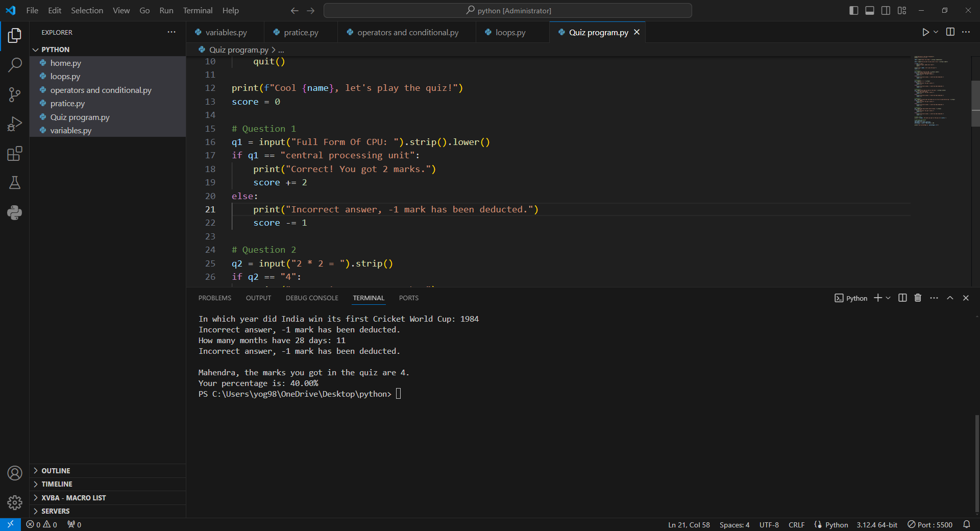Click the code minimap preview
The image size is (980, 531).
coord(941,91)
